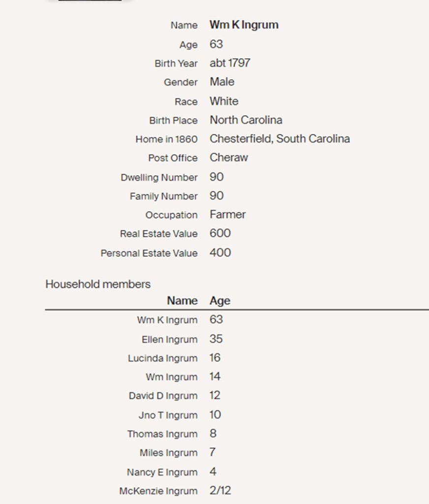Click the Age column header in household table
The image size is (429, 504).
coord(219,301)
